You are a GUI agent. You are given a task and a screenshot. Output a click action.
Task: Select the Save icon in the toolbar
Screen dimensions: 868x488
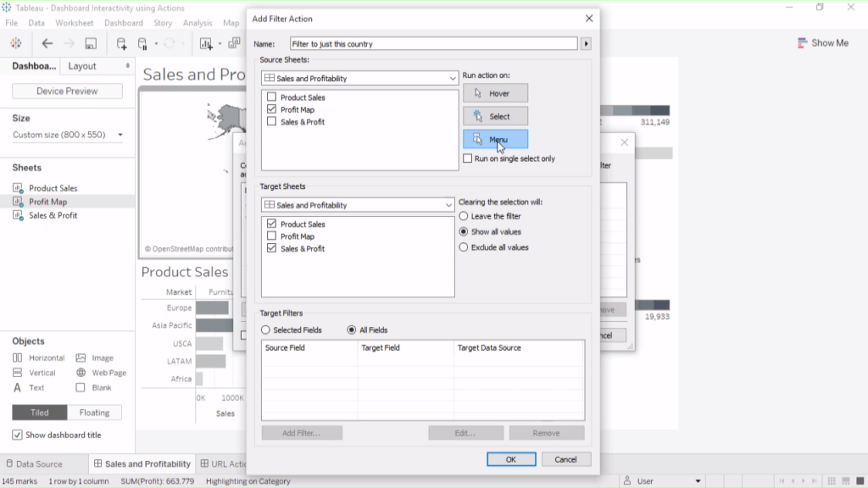(x=90, y=42)
